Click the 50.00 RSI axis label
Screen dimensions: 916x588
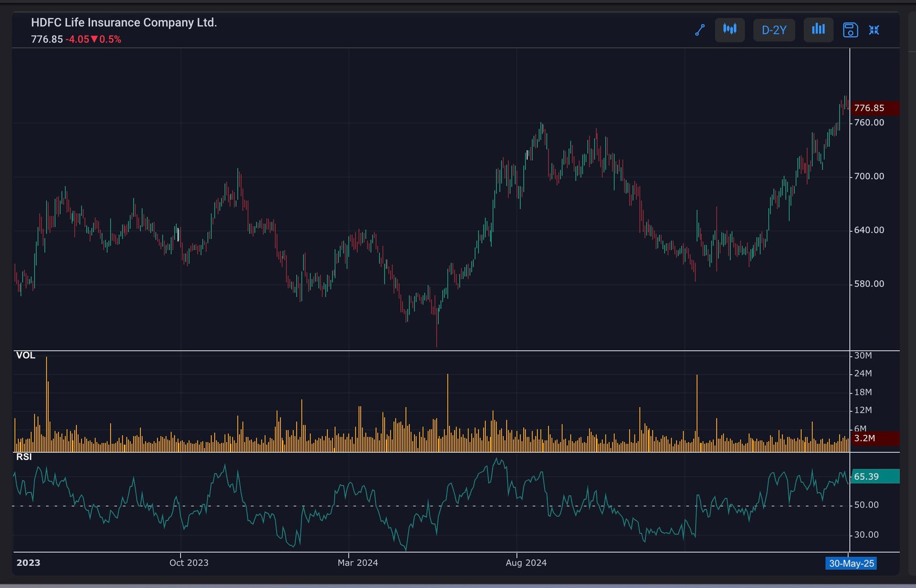tap(866, 505)
